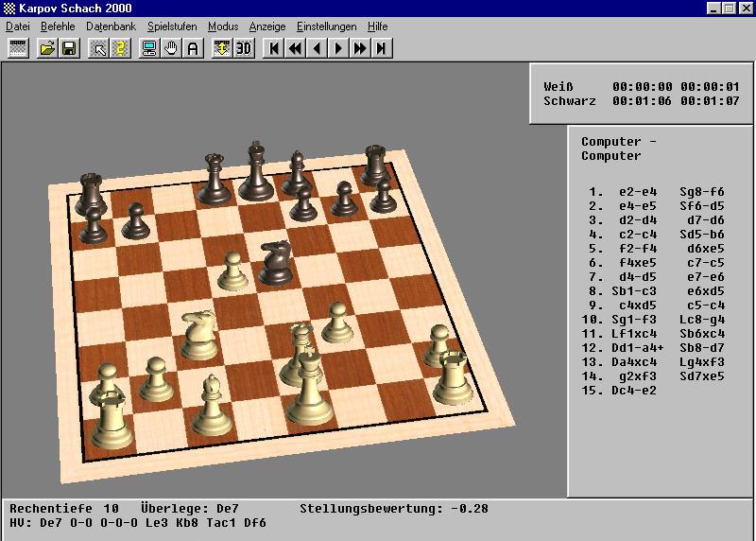Click the computer monitor icon
This screenshot has height=541, width=756.
pos(149,47)
